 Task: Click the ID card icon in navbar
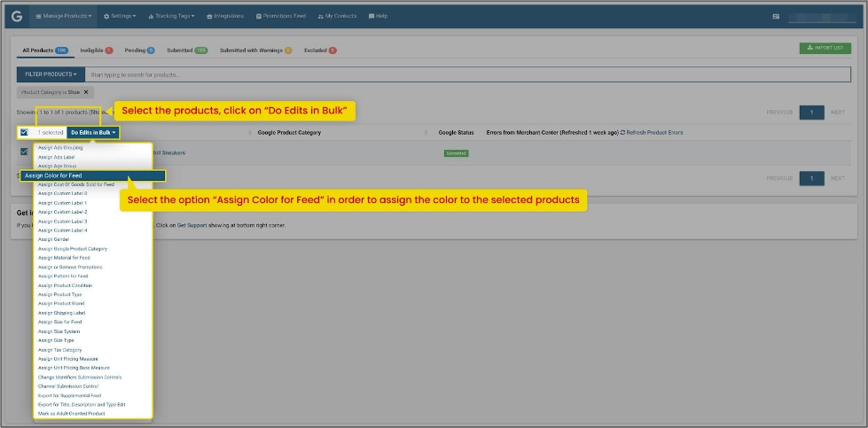click(776, 17)
